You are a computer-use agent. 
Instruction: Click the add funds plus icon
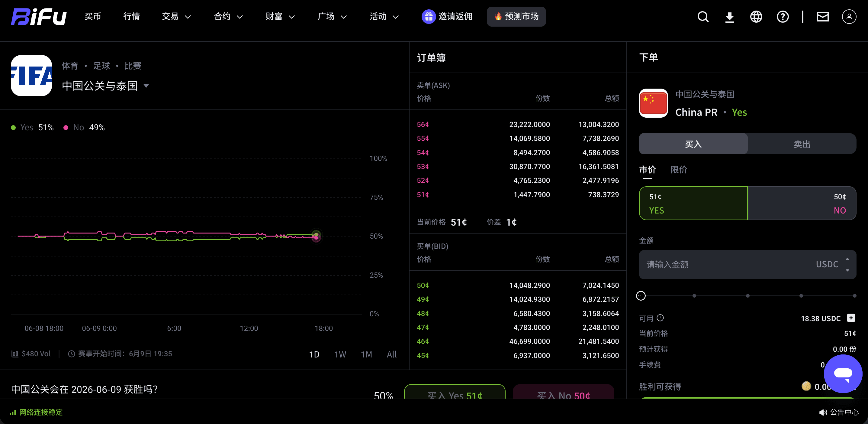coord(851,318)
